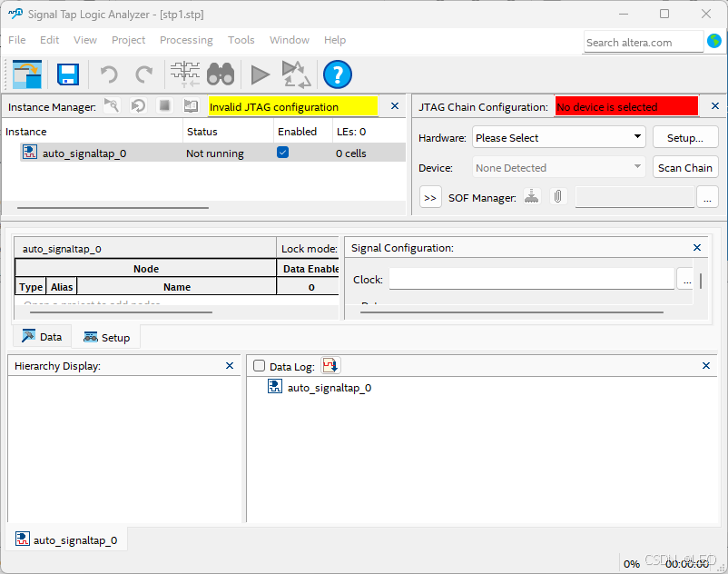Browse SOF file with ... button
The height and width of the screenshot is (574, 728).
tap(707, 198)
